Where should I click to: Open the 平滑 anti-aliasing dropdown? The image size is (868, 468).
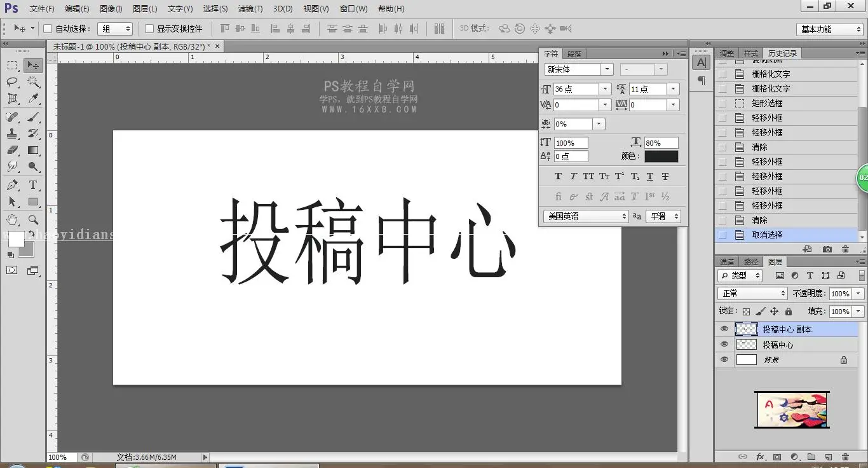(x=663, y=216)
